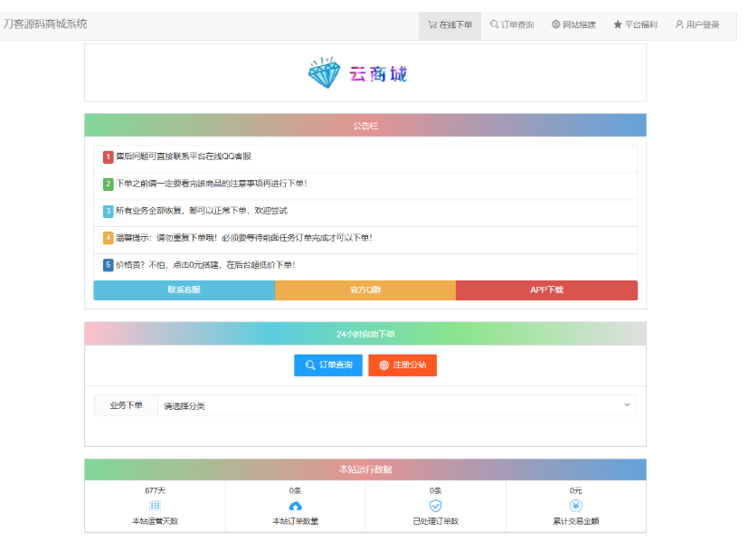Click the person icon next to 用户登录
This screenshot has width=748, height=560.
[x=679, y=24]
